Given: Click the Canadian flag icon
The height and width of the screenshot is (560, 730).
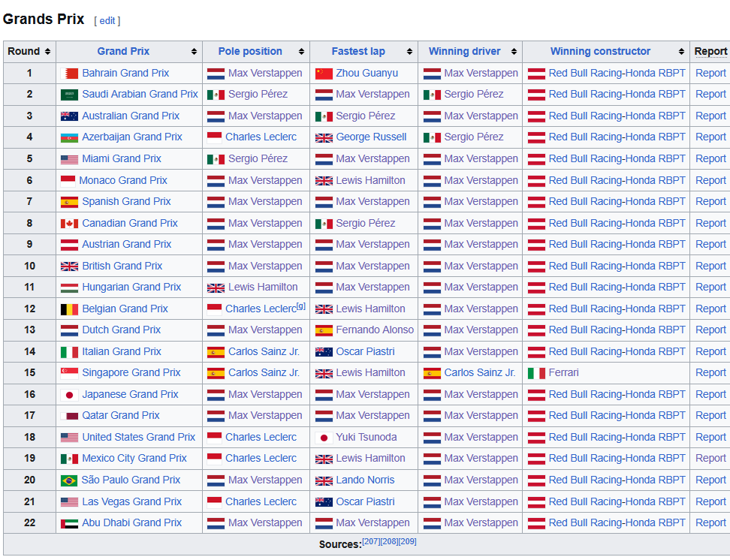Looking at the screenshot, I should tap(69, 224).
